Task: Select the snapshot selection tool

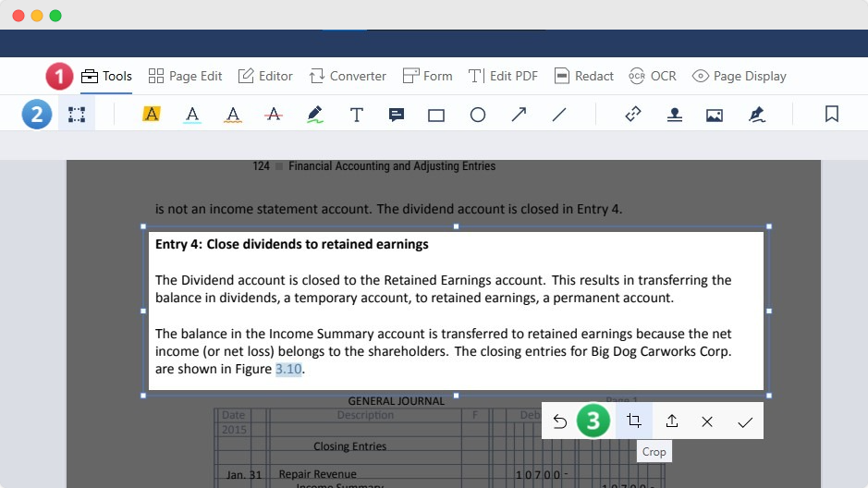Action: click(77, 115)
